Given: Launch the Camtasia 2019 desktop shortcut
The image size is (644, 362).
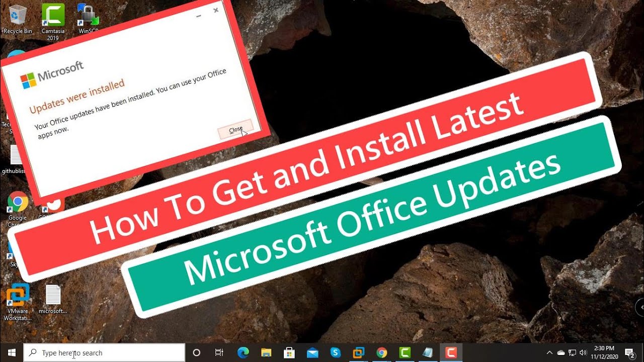Looking at the screenshot, I should (x=53, y=22).
